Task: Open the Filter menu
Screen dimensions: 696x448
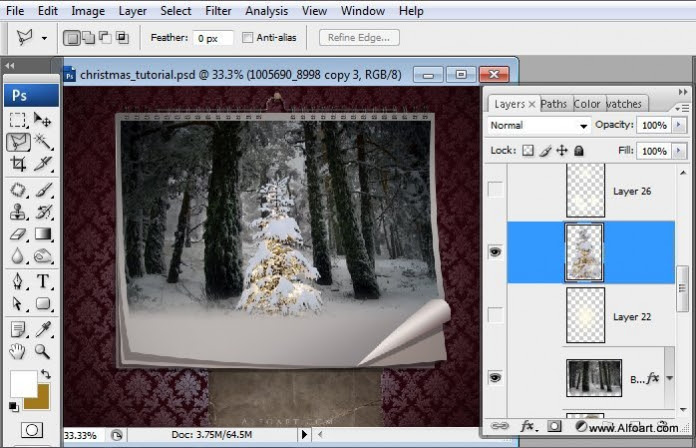Action: tap(218, 11)
